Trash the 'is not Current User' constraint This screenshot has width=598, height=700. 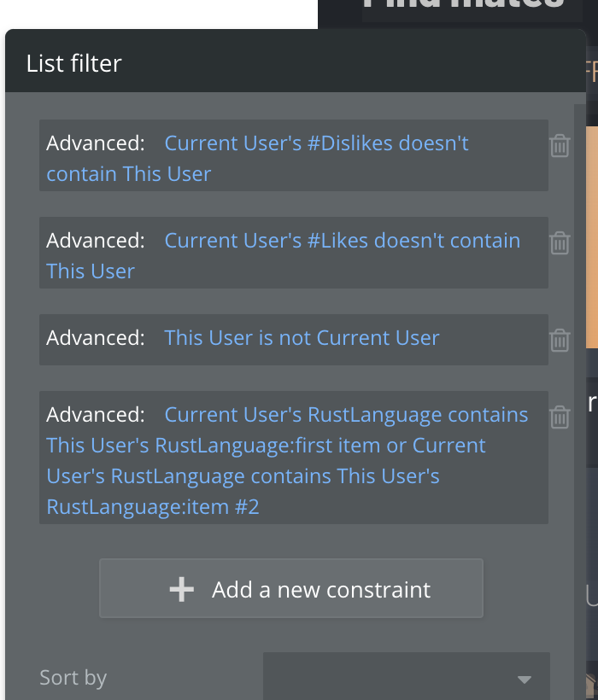[x=560, y=340]
